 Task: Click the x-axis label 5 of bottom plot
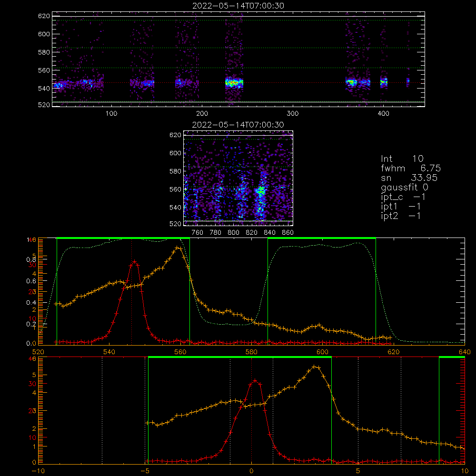358,471
